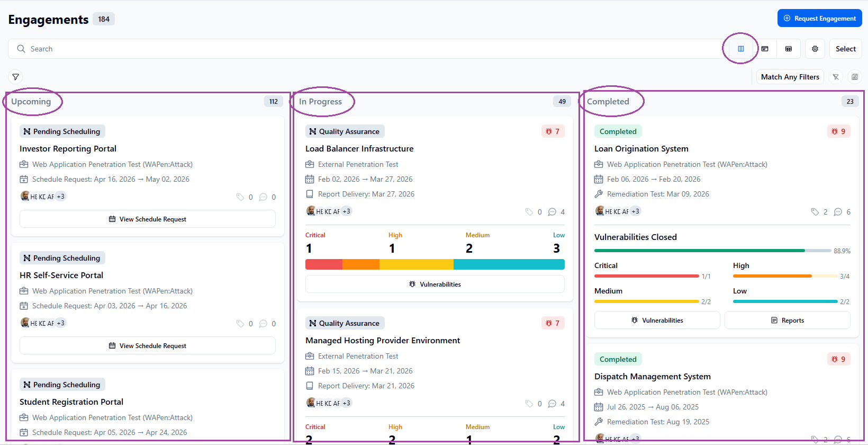Click the tag icon on HR Self-Service Portal card
Image resolution: width=868 pixels, height=445 pixels.
point(240,324)
